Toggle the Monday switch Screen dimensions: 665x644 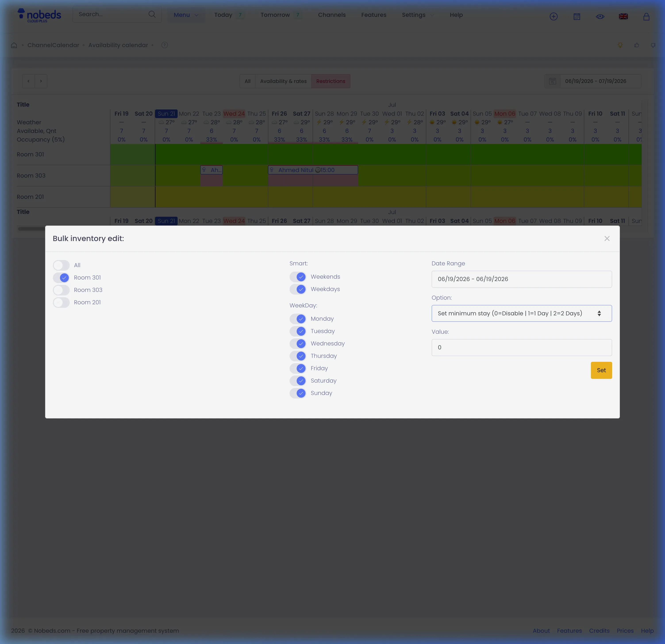pos(298,319)
